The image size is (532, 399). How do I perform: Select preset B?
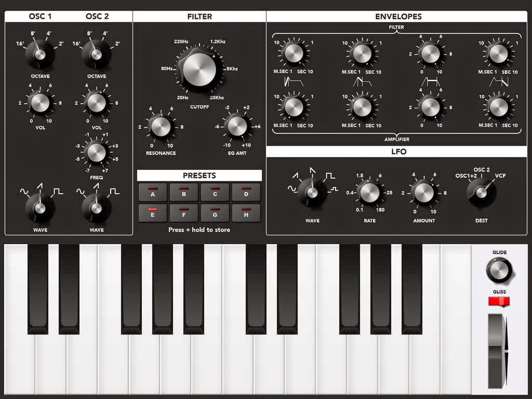coord(184,192)
